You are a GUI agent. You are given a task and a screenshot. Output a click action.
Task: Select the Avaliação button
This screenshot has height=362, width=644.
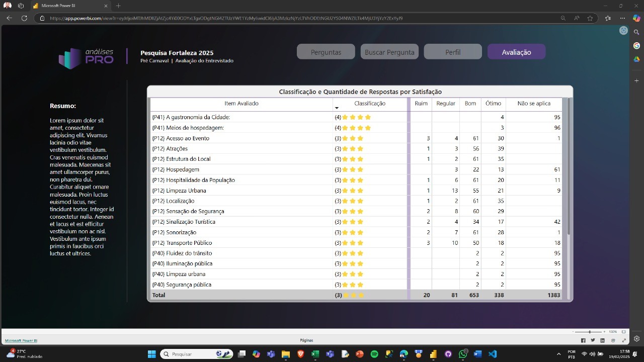click(516, 52)
